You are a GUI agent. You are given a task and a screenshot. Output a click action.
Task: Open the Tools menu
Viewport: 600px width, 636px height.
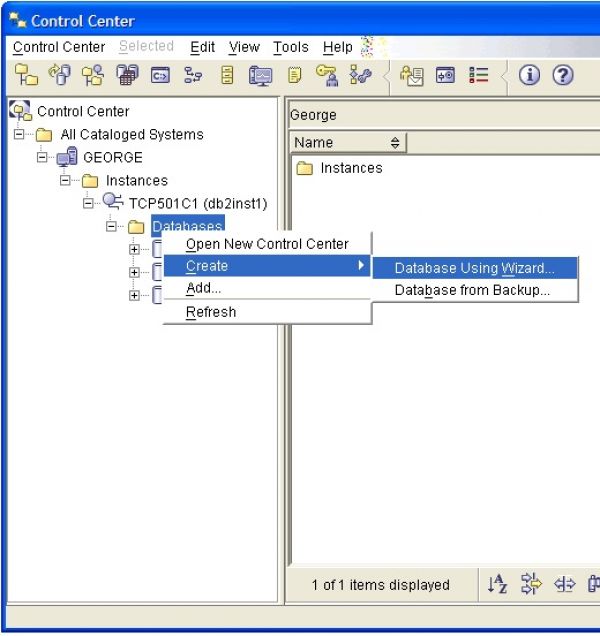point(290,47)
